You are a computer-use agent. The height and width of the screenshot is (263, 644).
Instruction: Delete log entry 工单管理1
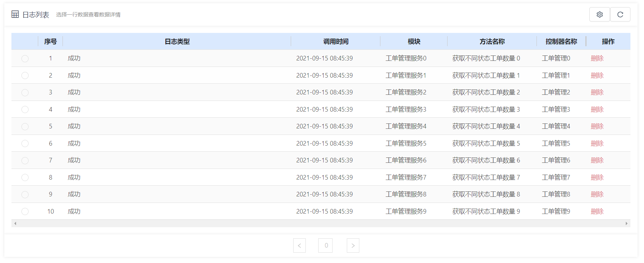597,76
